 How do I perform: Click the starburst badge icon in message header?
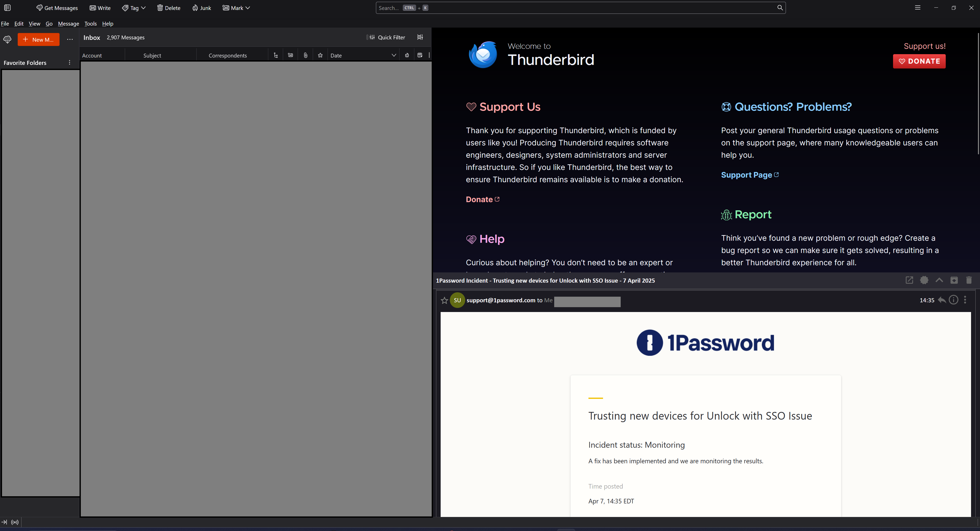coord(924,280)
